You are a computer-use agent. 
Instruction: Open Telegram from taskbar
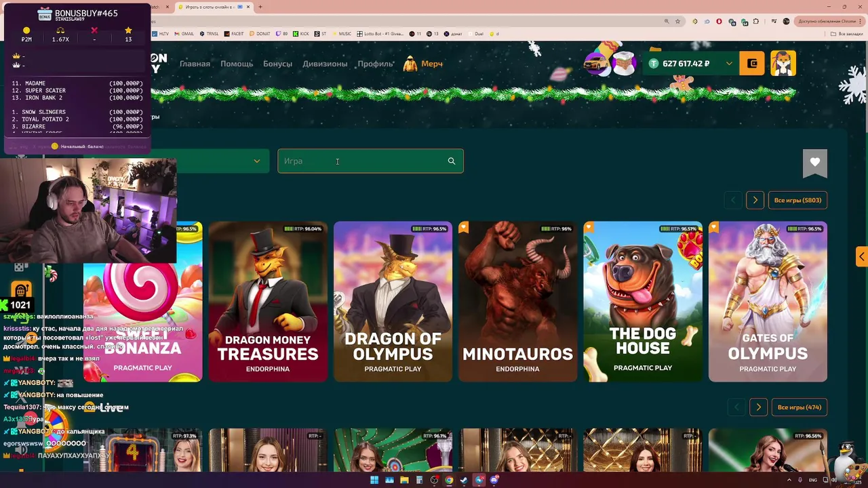click(x=479, y=480)
